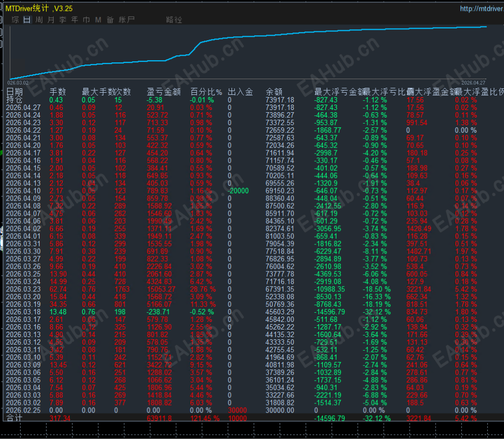Select the 2026.04.27 date row
Image resolution: width=504 pixels, height=439 pixels.
pos(24,108)
